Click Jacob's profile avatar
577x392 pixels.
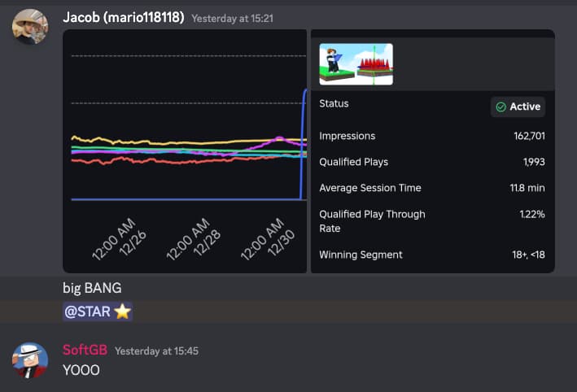29,27
